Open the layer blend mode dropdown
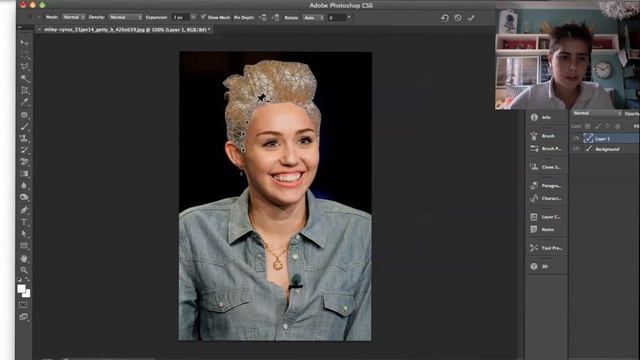 point(597,113)
